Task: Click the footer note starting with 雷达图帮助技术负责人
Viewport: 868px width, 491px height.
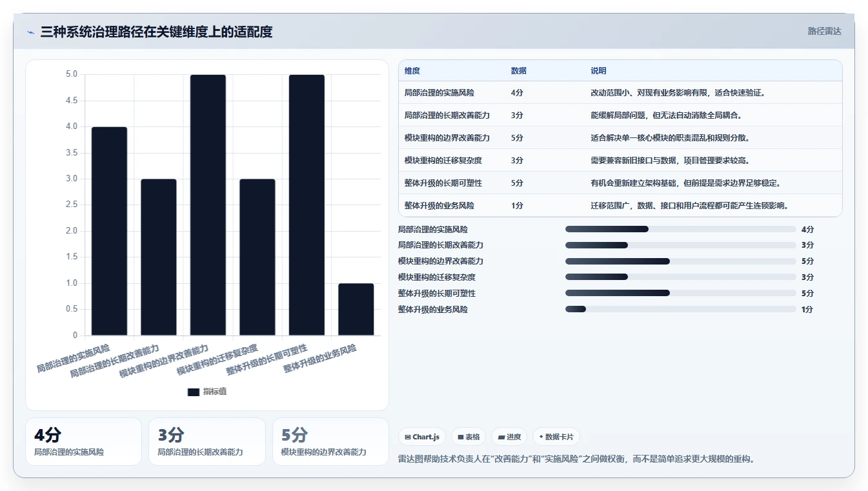Action: point(576,459)
